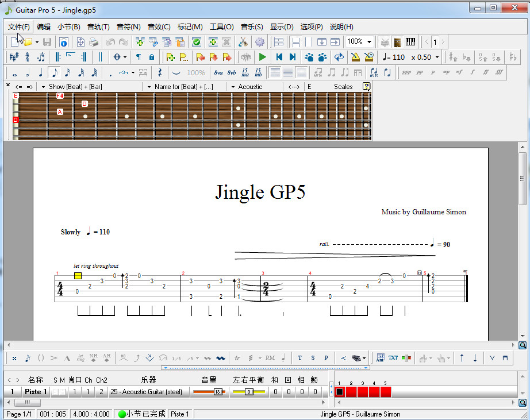530x420 pixels.
Task: Toggle let ring effect button
Action: coord(80,358)
